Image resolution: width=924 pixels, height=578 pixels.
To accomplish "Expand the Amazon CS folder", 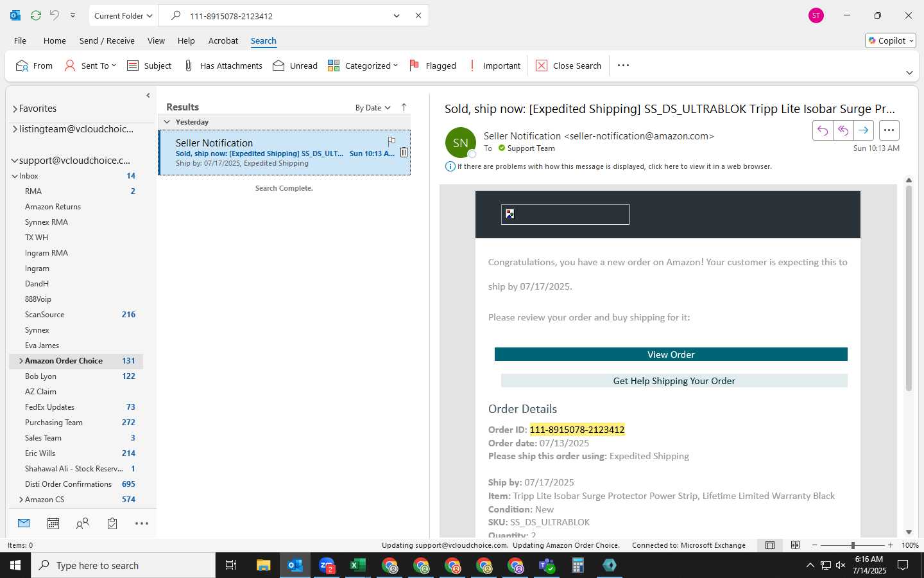I will point(21,500).
